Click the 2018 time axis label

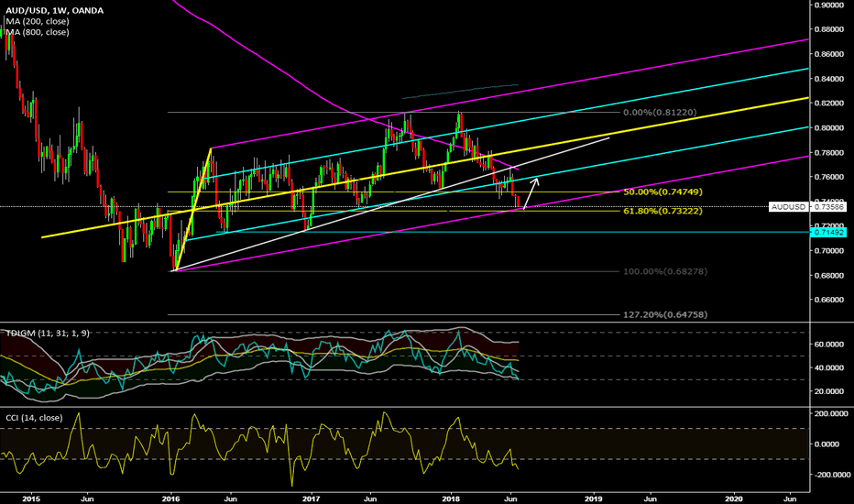[451, 499]
